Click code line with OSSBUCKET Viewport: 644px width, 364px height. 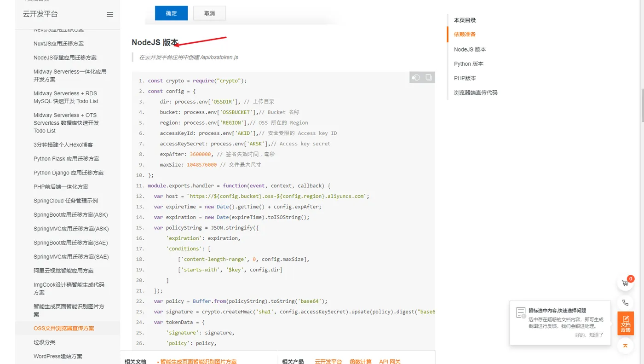pos(229,112)
